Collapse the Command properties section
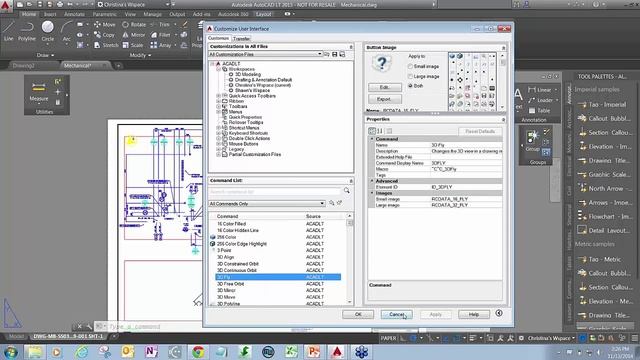The height and width of the screenshot is (360, 640). coord(372,139)
